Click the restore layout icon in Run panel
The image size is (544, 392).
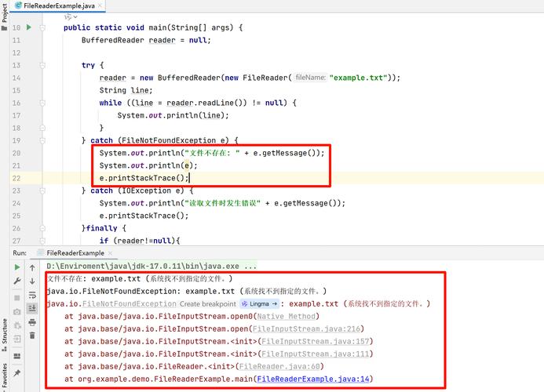click(x=17, y=356)
